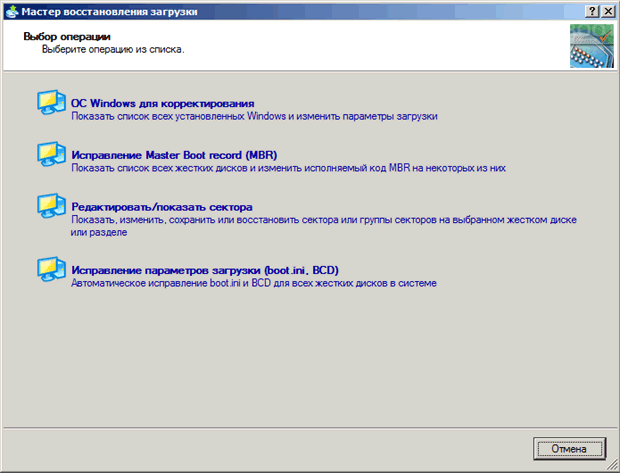The height and width of the screenshot is (473, 620).
Task: Select Редактировать/показать сектора operation
Action: coord(162,207)
